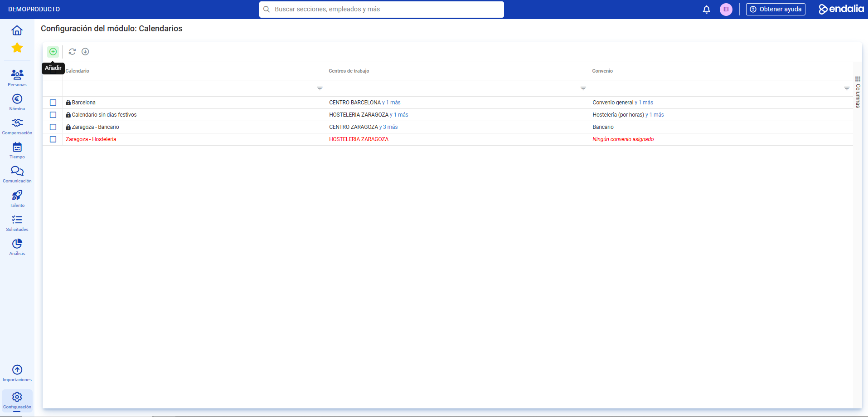This screenshot has width=868, height=417.
Task: Click the green Añadir plus icon
Action: [x=53, y=52]
